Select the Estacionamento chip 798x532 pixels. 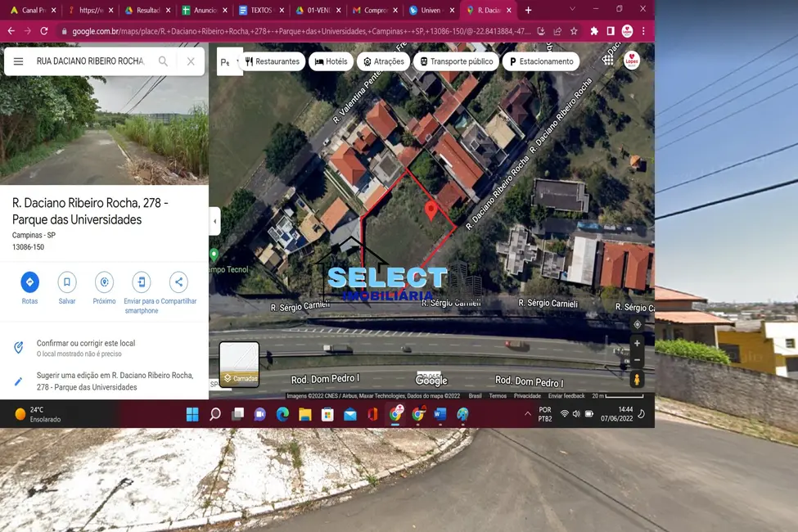pos(541,61)
